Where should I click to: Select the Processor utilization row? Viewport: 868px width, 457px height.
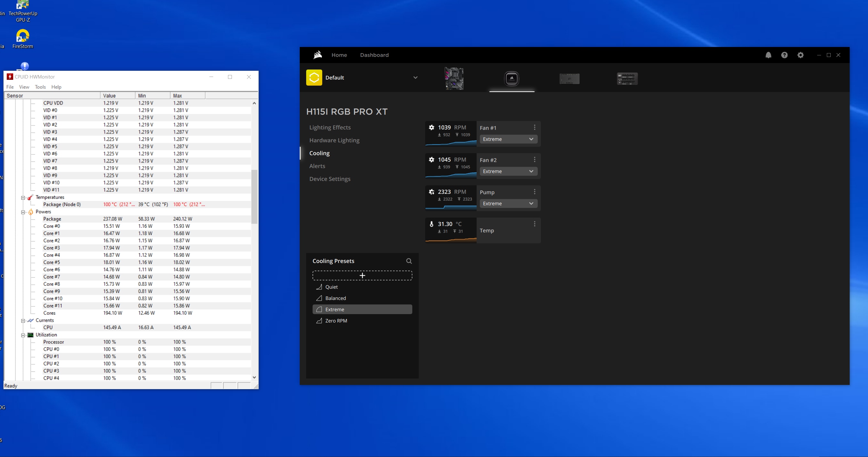click(x=127, y=342)
